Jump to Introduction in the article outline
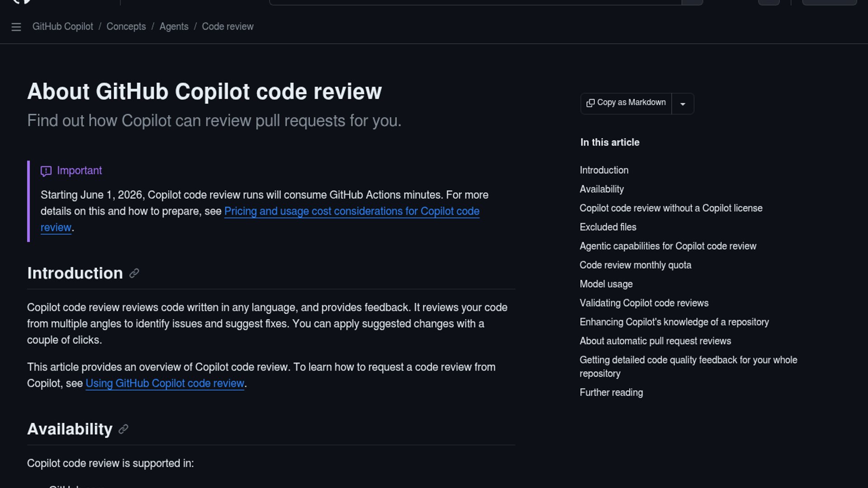The height and width of the screenshot is (488, 868). [604, 170]
